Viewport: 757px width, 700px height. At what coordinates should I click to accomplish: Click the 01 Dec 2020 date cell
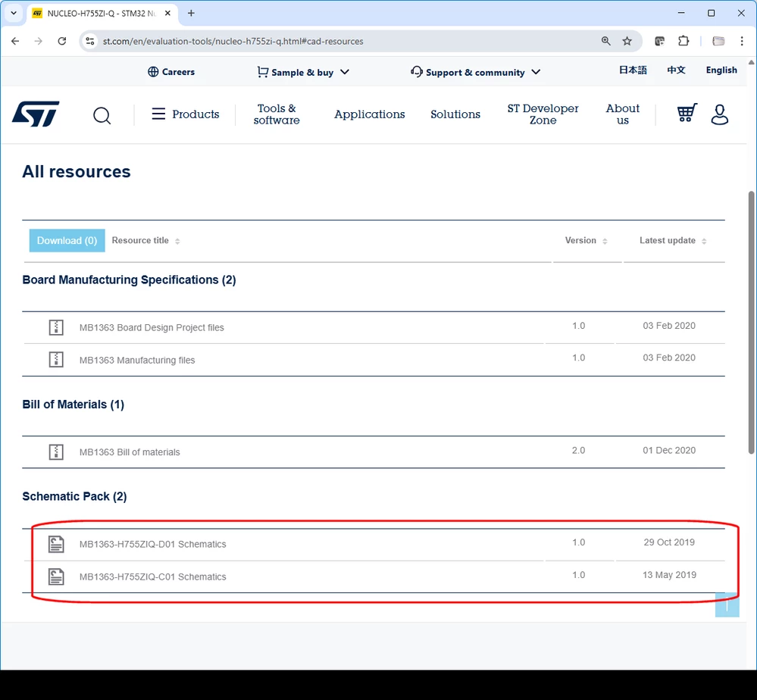[x=668, y=451]
